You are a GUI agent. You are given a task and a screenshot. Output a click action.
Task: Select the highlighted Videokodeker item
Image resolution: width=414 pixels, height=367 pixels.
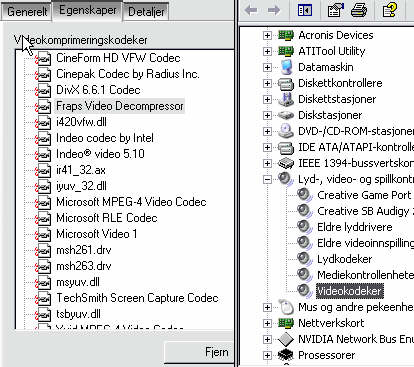pos(350,291)
